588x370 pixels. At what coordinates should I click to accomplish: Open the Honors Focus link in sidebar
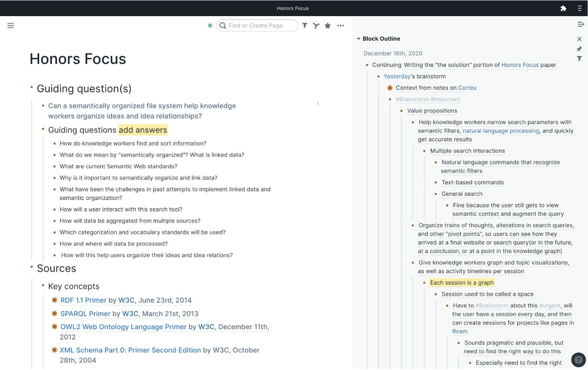pyautogui.click(x=520, y=65)
